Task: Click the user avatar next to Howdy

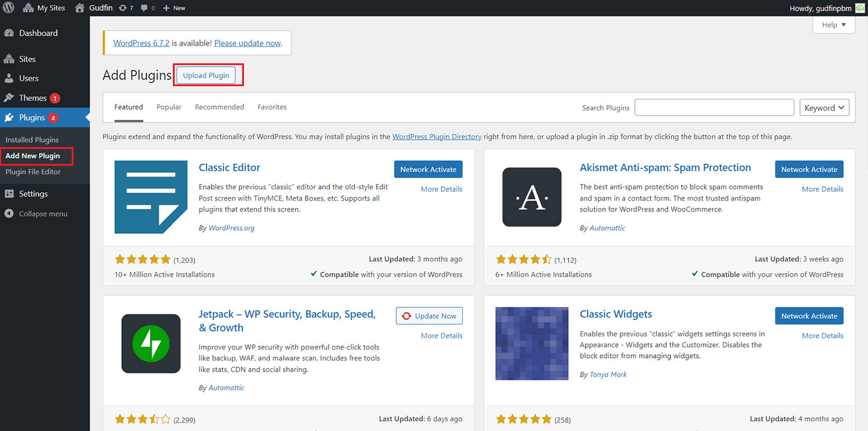Action: (860, 8)
